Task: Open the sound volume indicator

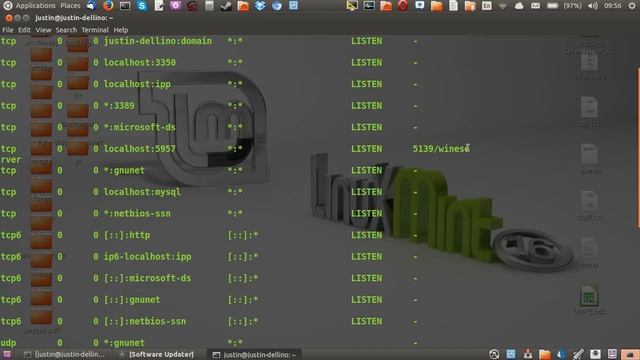Action: pyautogui.click(x=593, y=6)
